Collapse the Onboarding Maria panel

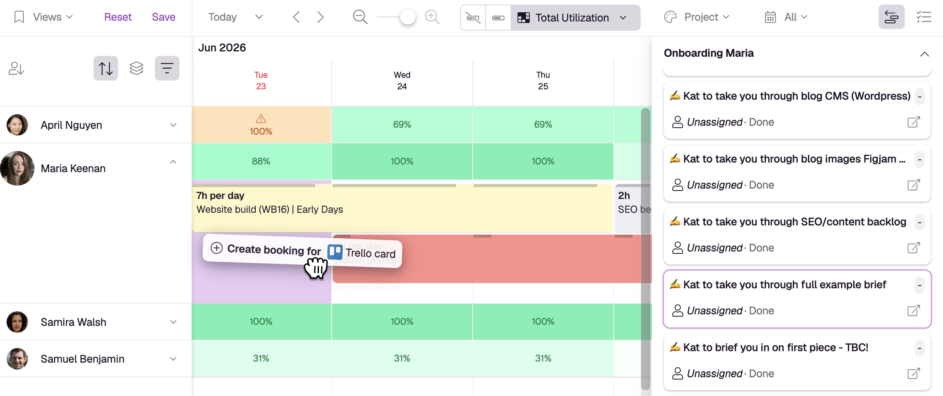tap(924, 54)
